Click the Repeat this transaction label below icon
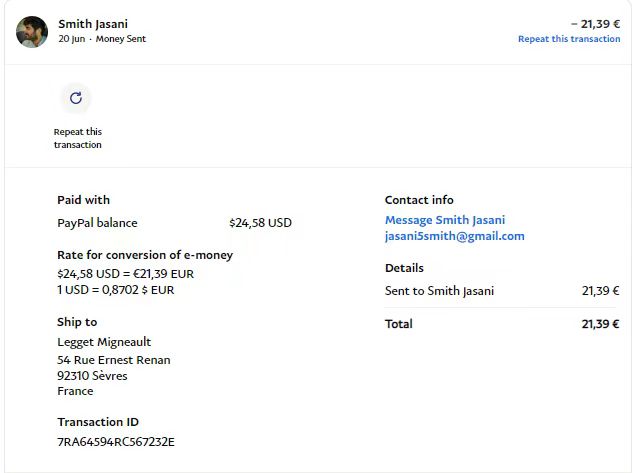 coord(78,138)
